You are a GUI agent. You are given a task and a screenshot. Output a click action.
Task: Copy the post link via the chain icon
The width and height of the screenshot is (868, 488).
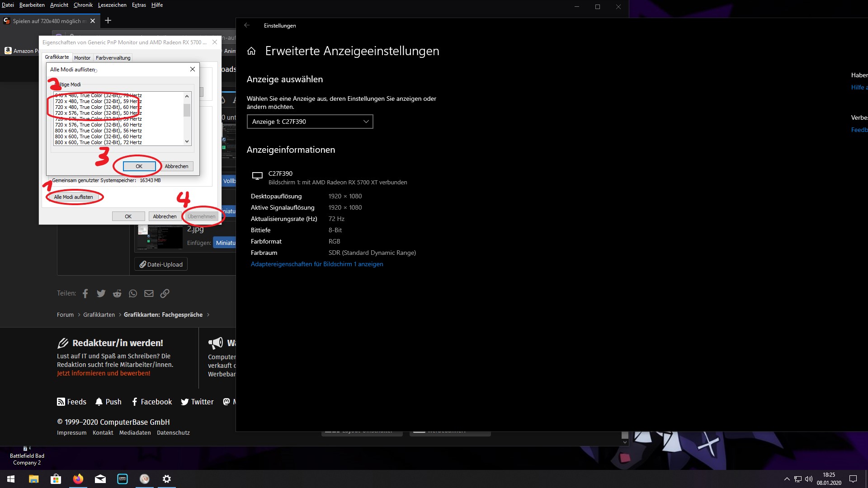tap(165, 294)
